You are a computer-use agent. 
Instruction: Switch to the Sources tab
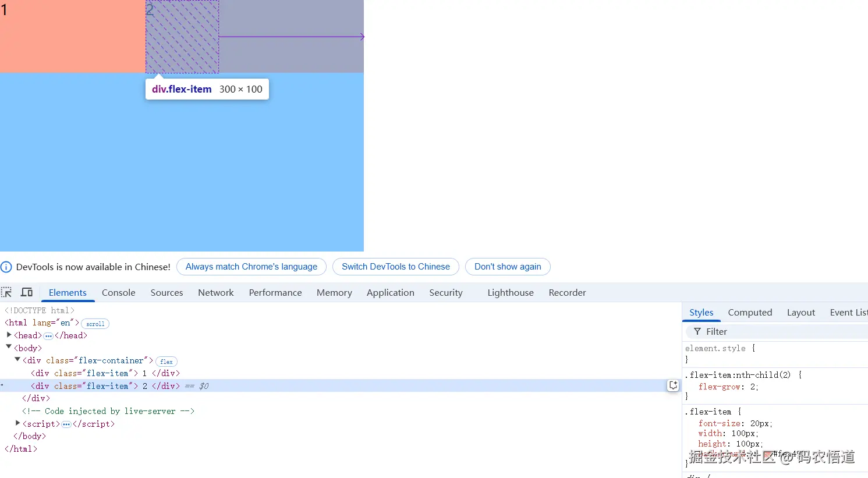pos(167,292)
